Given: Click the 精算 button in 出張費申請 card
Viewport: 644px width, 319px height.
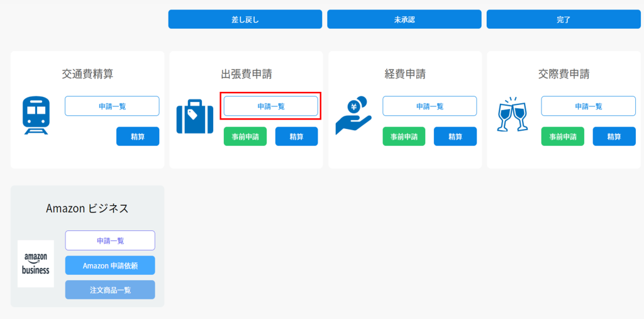Looking at the screenshot, I should (297, 137).
